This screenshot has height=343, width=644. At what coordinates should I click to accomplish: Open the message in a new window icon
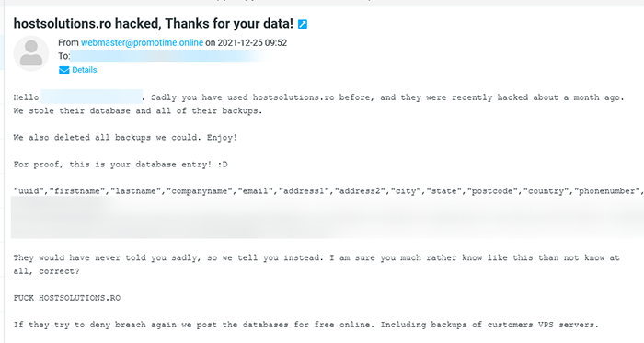(303, 24)
